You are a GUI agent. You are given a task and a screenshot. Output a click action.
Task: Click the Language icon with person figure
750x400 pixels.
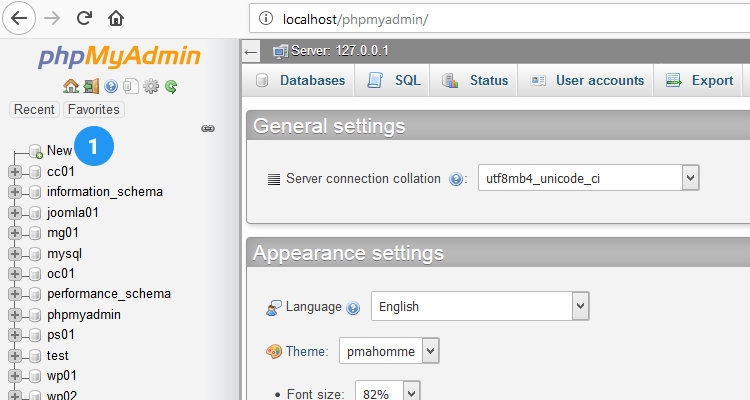[x=274, y=308]
